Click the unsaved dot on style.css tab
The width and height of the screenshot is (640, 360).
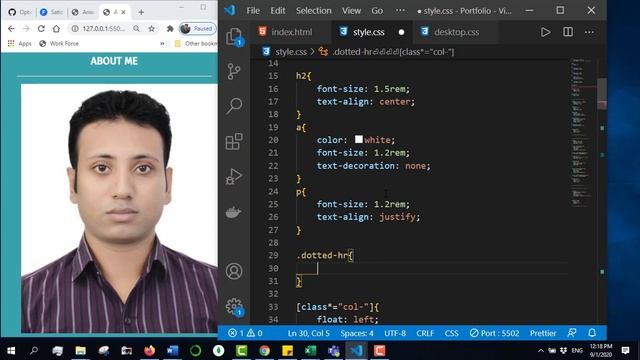(401, 32)
